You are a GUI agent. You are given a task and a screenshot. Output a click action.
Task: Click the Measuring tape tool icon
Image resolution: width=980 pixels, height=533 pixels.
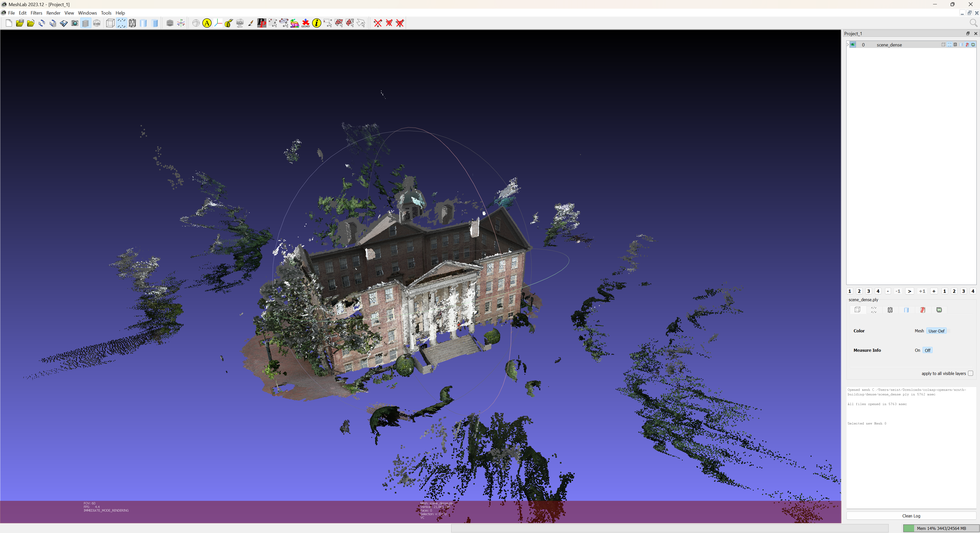(x=229, y=23)
